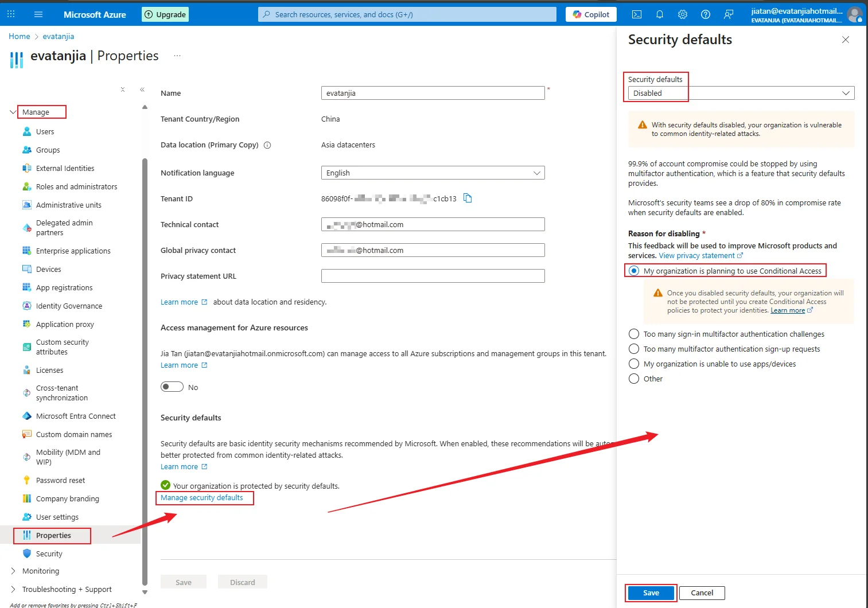Open the Copilot assistant
The image size is (868, 608).
[x=590, y=14]
